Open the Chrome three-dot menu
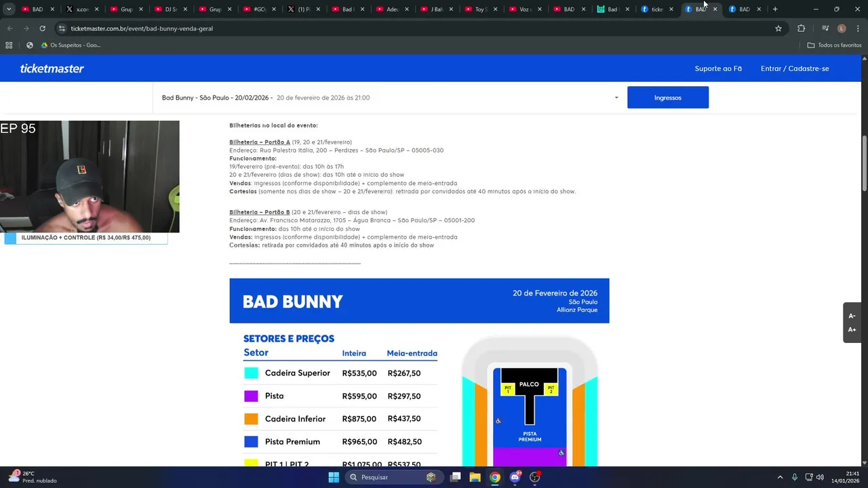This screenshot has width=868, height=488. [x=858, y=28]
